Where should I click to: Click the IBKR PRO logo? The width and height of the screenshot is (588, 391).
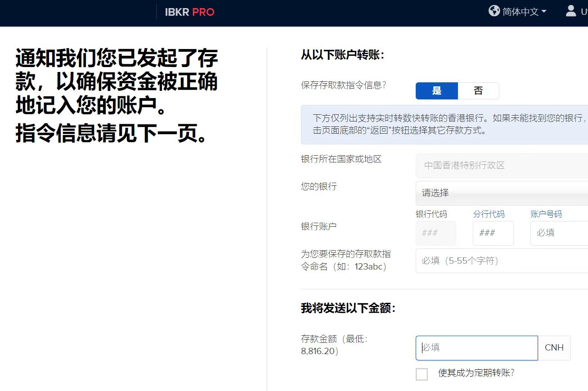189,12
